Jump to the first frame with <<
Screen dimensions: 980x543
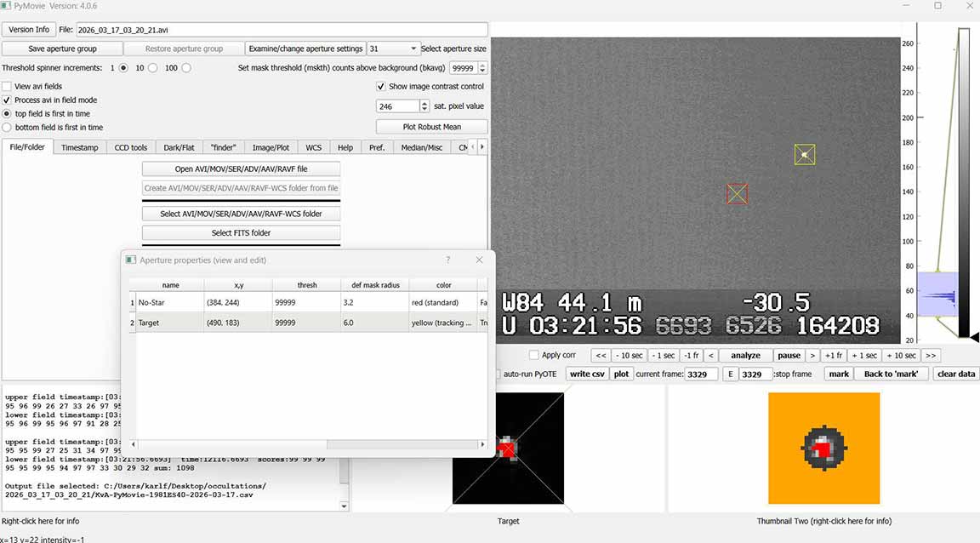601,355
